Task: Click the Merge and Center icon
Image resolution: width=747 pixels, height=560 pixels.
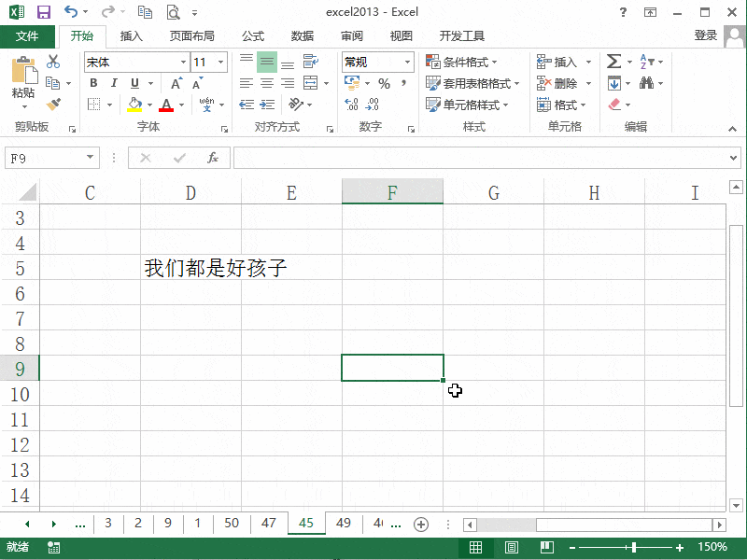Action: point(310,81)
